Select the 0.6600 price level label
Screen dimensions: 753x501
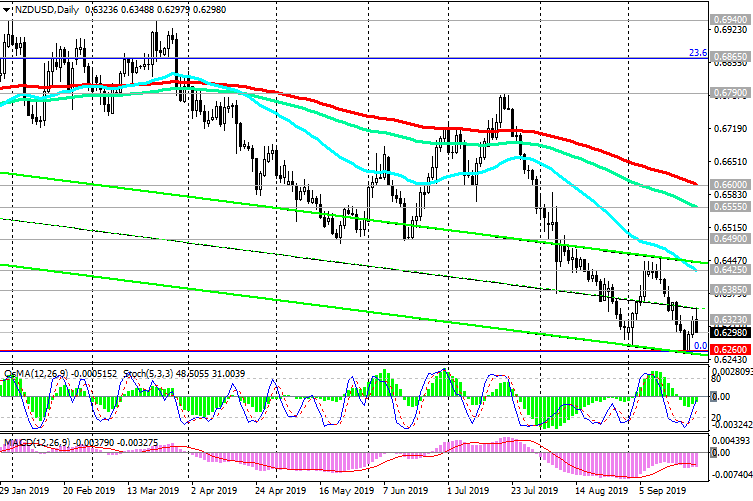(729, 185)
